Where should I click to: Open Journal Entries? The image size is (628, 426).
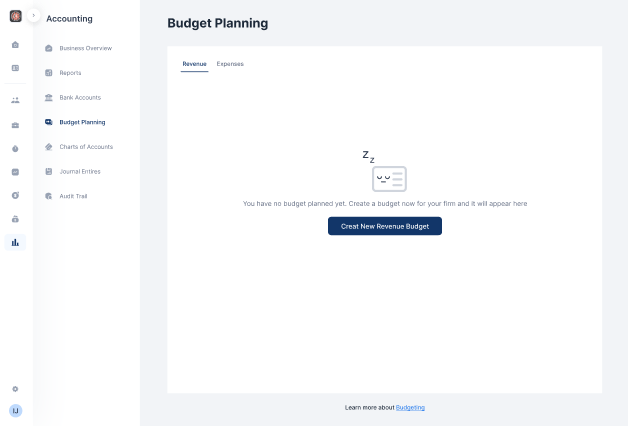pyautogui.click(x=80, y=171)
